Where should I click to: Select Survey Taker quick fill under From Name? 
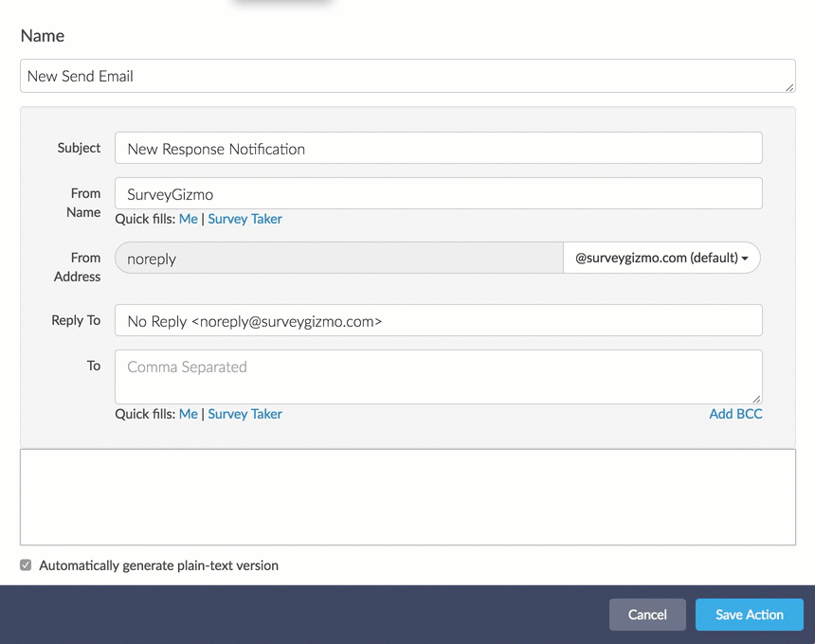click(x=244, y=219)
